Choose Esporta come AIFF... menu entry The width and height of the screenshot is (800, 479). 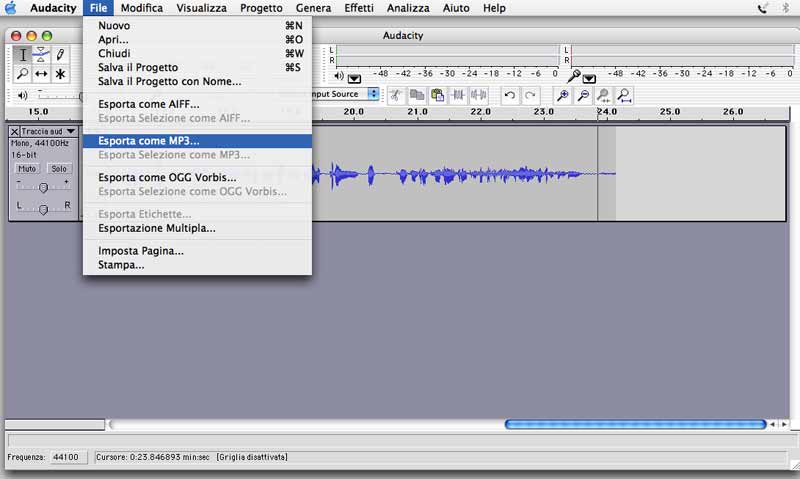(x=197, y=104)
